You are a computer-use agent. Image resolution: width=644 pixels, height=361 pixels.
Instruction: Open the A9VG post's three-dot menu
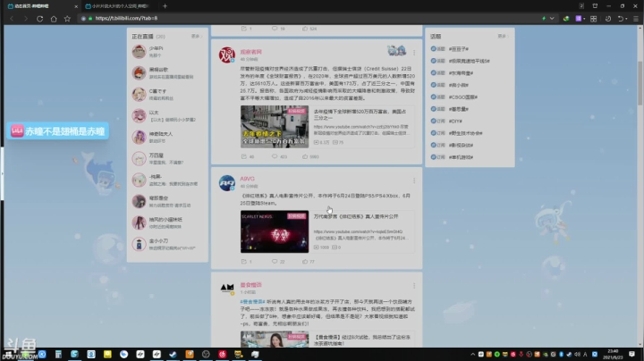coord(414,180)
